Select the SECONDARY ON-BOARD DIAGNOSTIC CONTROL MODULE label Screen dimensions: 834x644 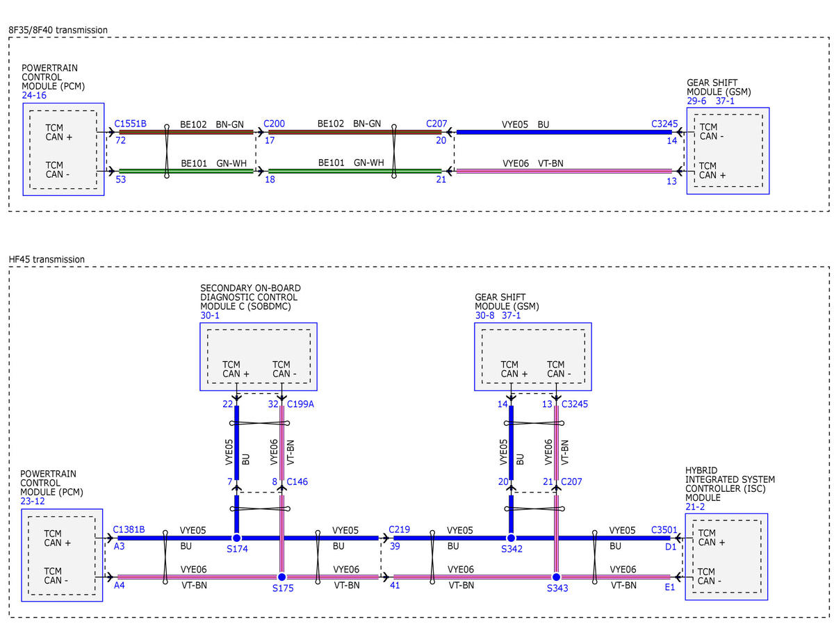tap(250, 297)
